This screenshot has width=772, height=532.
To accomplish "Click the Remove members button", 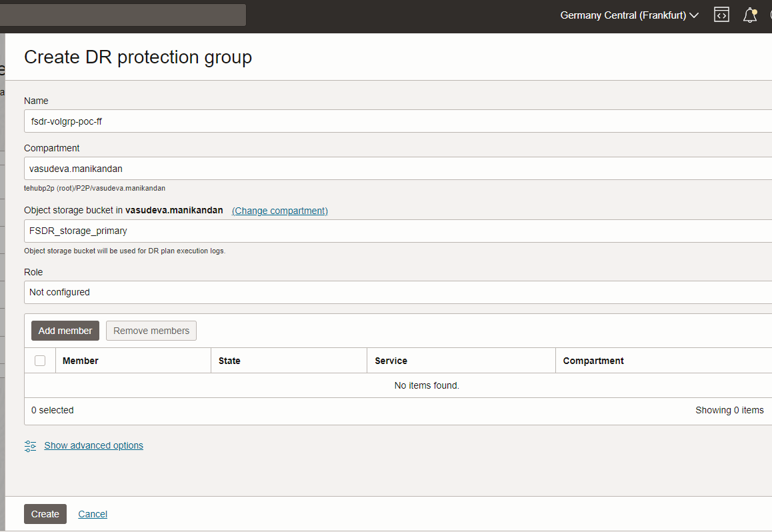I will (151, 331).
